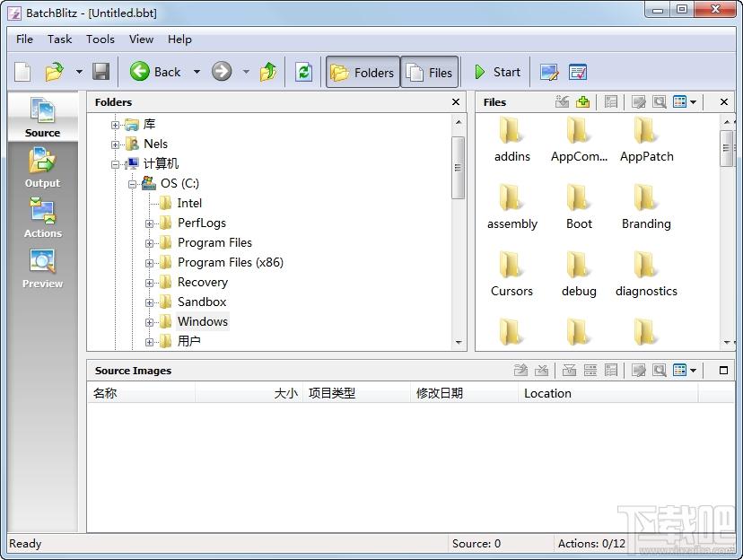Click the Back navigation button
This screenshot has width=743, height=560.
pyautogui.click(x=155, y=72)
